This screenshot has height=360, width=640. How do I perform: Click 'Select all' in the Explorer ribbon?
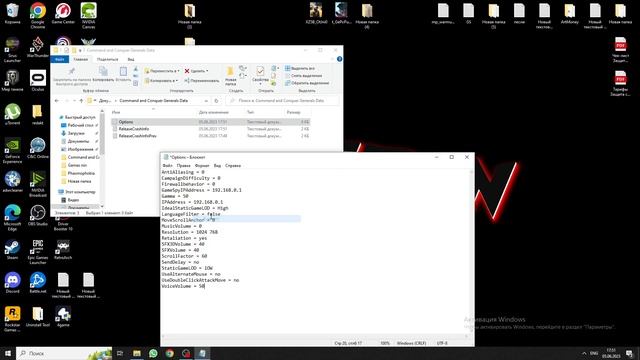click(x=300, y=68)
